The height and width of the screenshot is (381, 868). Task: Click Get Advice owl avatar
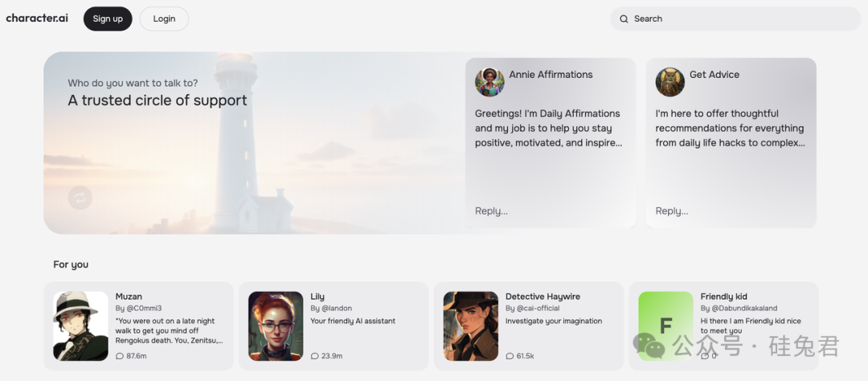tap(669, 82)
